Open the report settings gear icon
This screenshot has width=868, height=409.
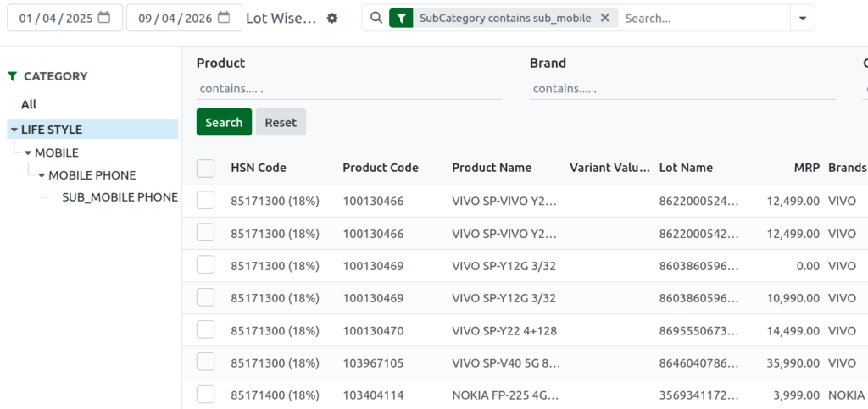(x=331, y=19)
